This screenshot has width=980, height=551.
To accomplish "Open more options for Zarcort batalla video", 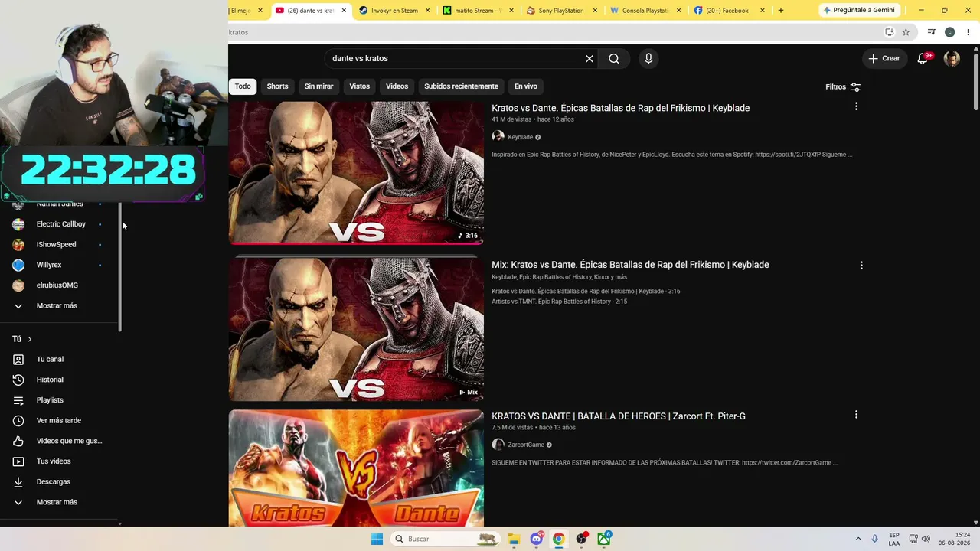I will 856,415.
